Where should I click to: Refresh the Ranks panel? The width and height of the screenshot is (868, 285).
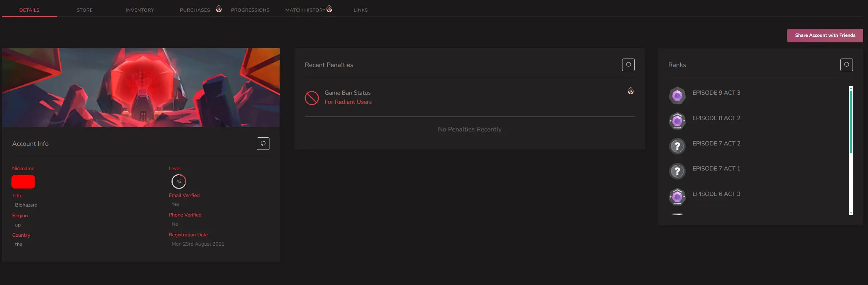click(x=846, y=65)
